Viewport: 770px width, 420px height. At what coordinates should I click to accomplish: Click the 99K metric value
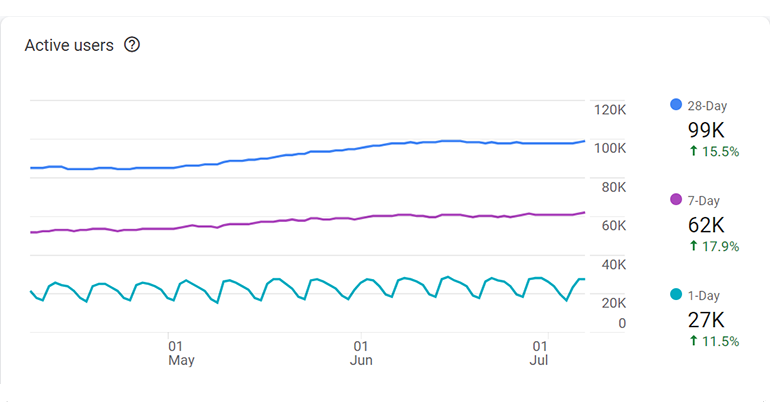(x=706, y=130)
